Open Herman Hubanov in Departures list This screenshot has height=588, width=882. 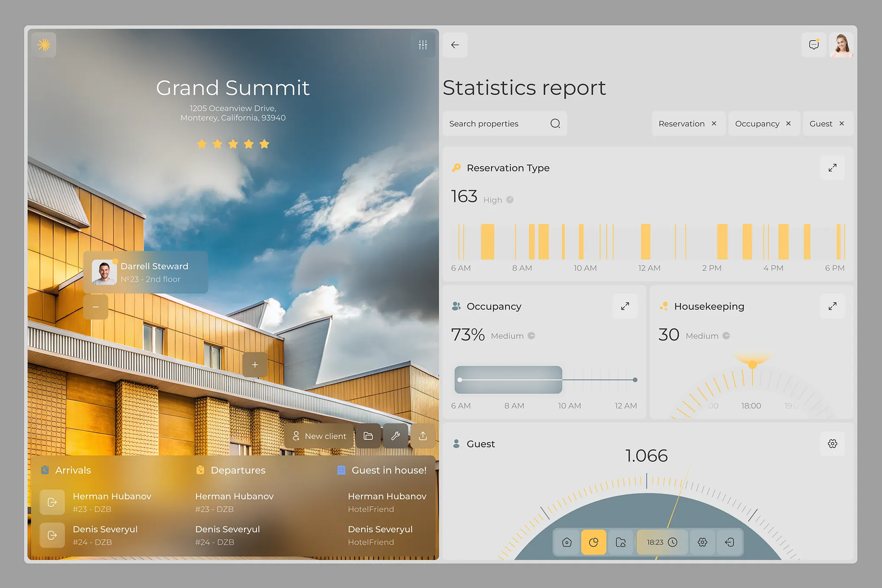(x=234, y=502)
